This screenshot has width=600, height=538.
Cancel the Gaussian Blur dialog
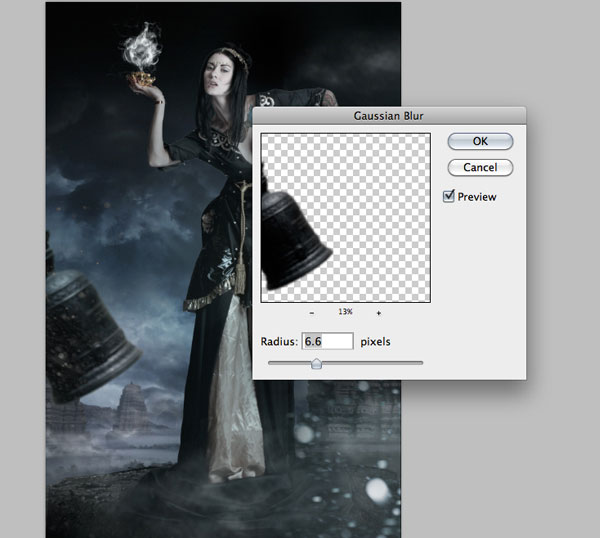480,167
